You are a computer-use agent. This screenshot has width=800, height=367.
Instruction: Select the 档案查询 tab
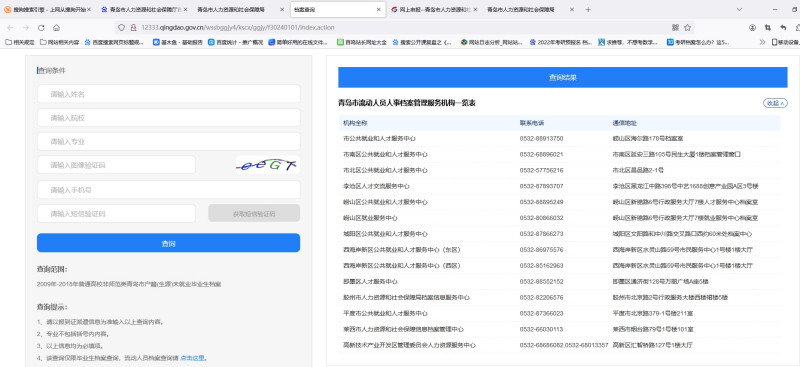(x=337, y=10)
